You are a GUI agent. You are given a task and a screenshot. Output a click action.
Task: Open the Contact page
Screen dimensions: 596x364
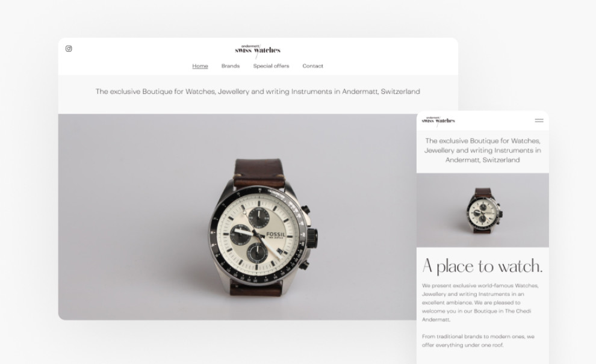coord(312,66)
